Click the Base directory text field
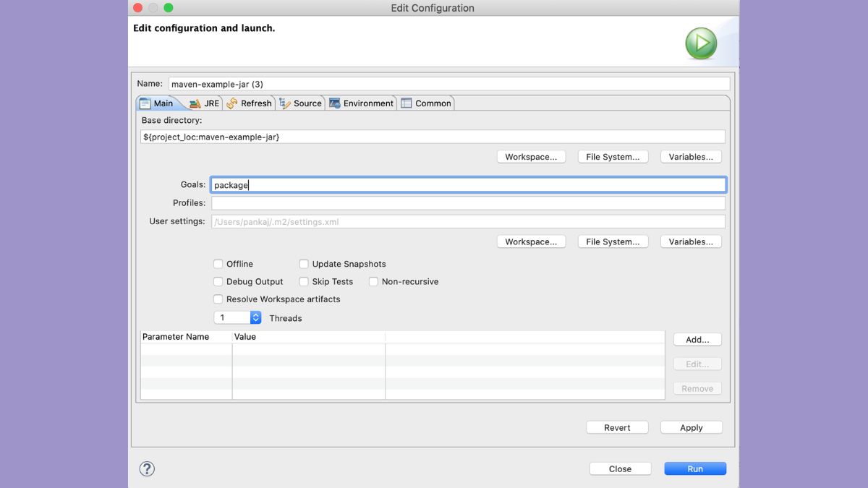Screen dimensions: 868x488 [433, 137]
